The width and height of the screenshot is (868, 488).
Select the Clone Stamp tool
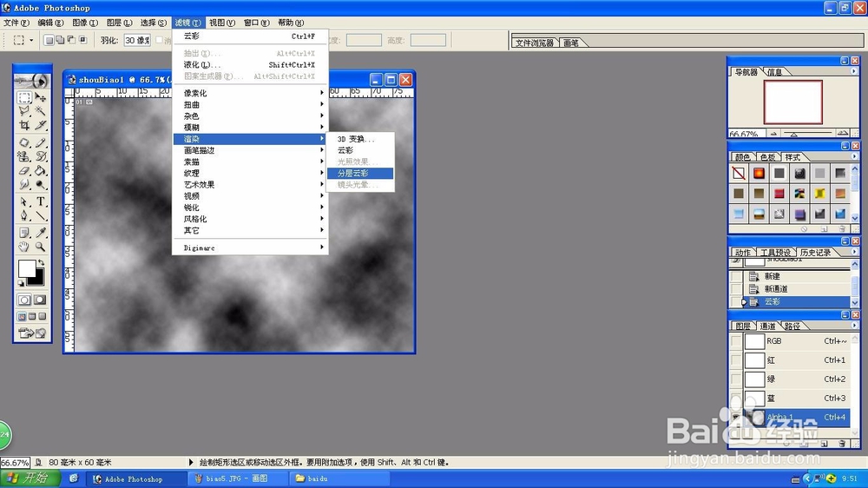click(x=23, y=156)
